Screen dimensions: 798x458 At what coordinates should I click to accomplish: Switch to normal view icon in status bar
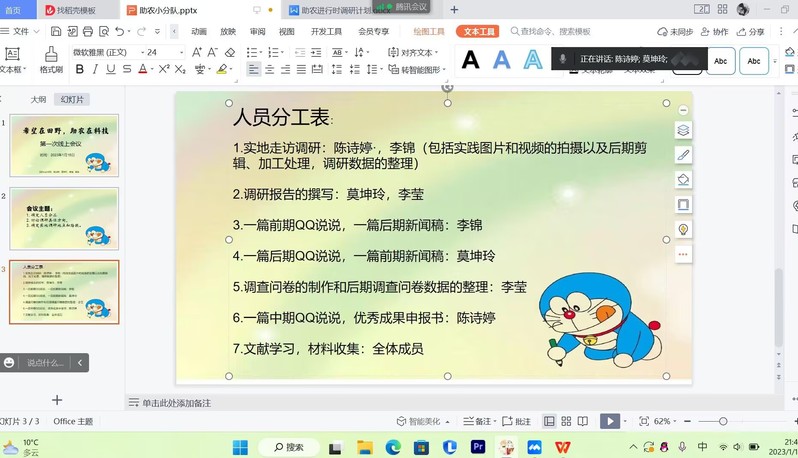549,421
